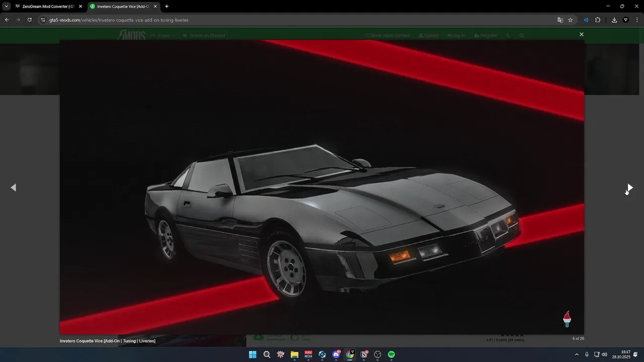Open the Extensions puzzle icon
Image resolution: width=644 pixels, height=362 pixels.
(598, 20)
